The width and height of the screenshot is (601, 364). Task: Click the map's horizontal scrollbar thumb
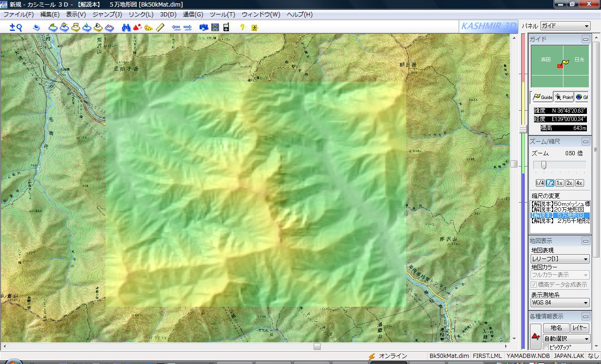(317, 347)
